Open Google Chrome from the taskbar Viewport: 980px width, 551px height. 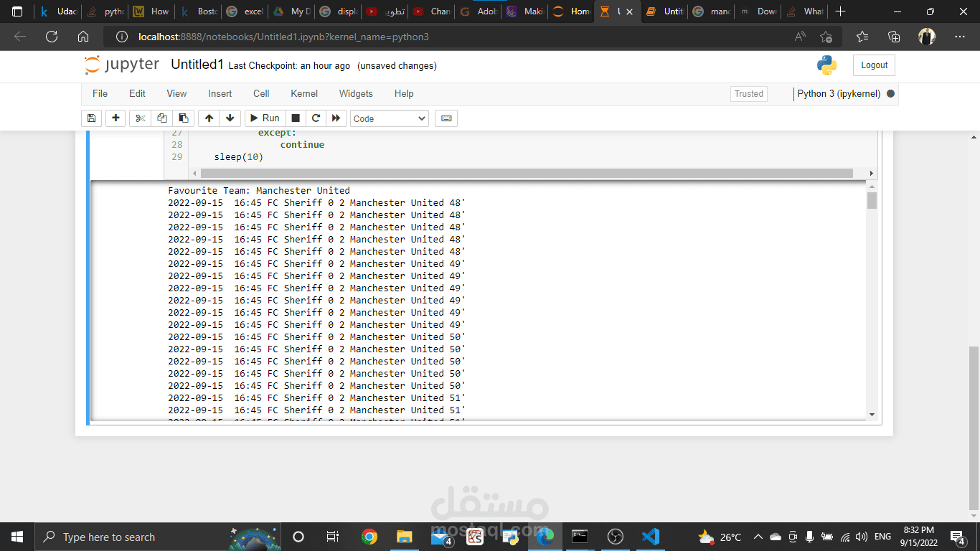[369, 537]
